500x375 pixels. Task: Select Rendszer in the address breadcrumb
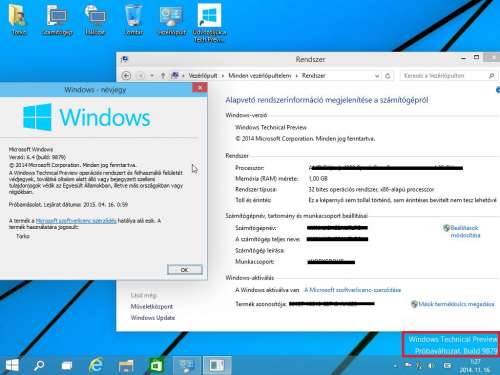click(x=313, y=76)
